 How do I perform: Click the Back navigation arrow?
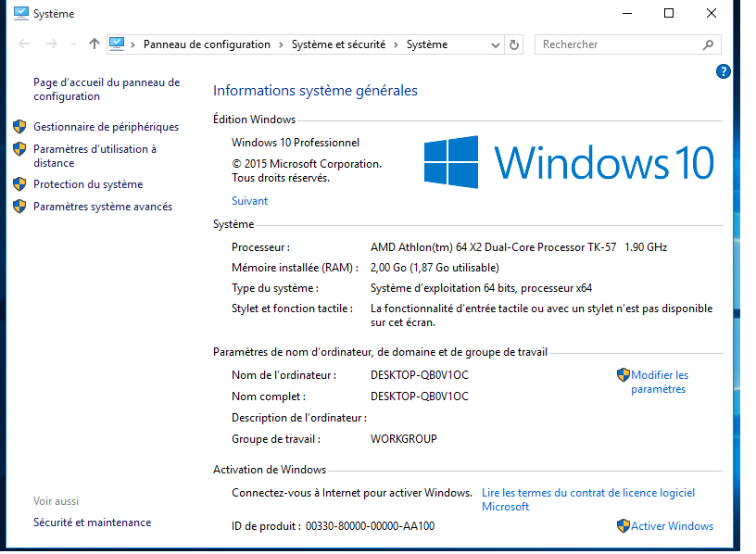tap(24, 44)
